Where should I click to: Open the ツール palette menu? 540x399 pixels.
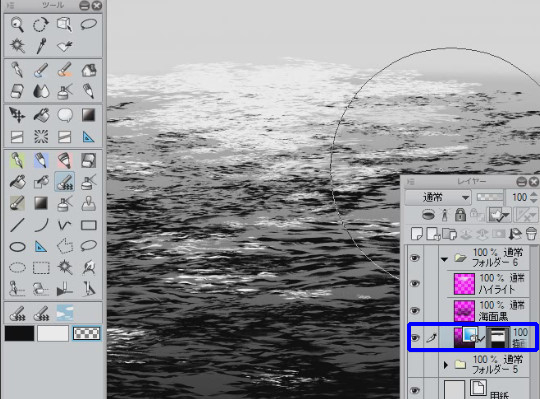(11, 6)
